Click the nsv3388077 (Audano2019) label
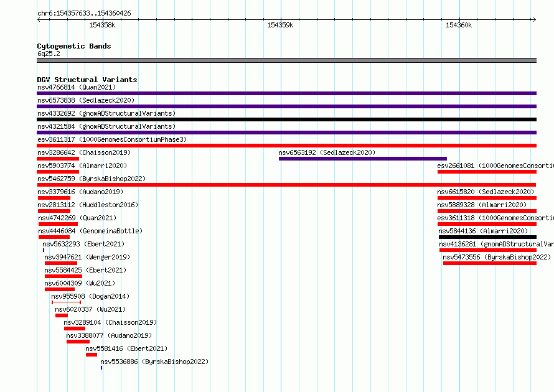 tap(109, 335)
